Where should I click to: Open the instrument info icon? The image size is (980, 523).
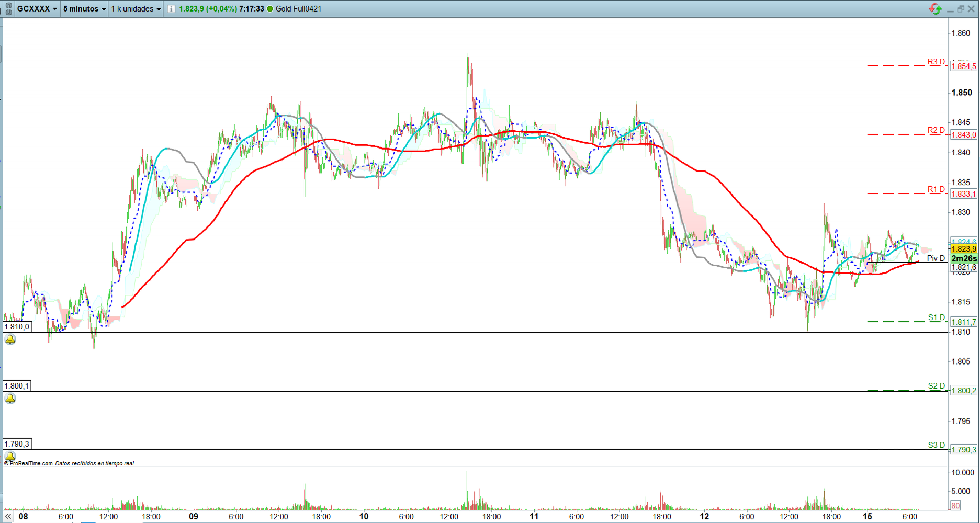coord(171,9)
